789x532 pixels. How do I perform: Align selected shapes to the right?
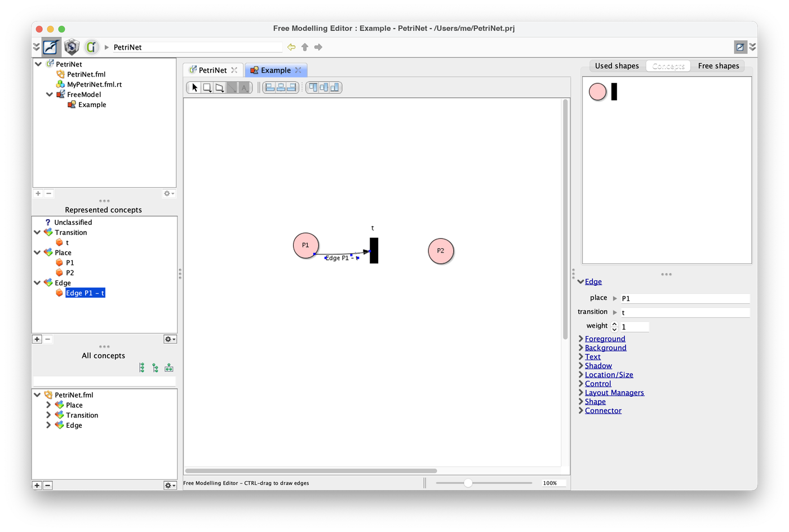point(291,87)
